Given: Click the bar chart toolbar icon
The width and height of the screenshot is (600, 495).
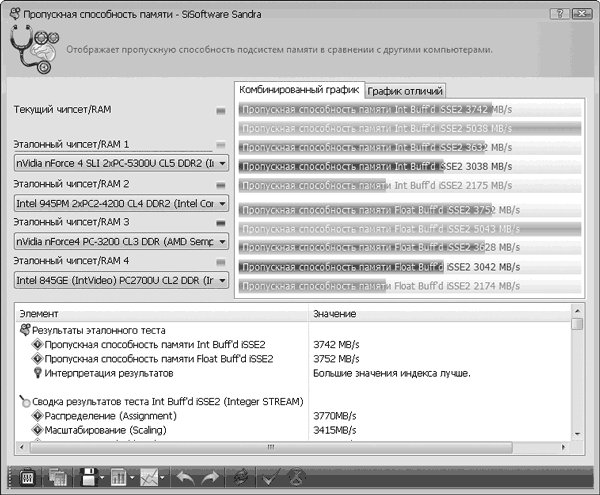Looking at the screenshot, I should pyautogui.click(x=119, y=477).
